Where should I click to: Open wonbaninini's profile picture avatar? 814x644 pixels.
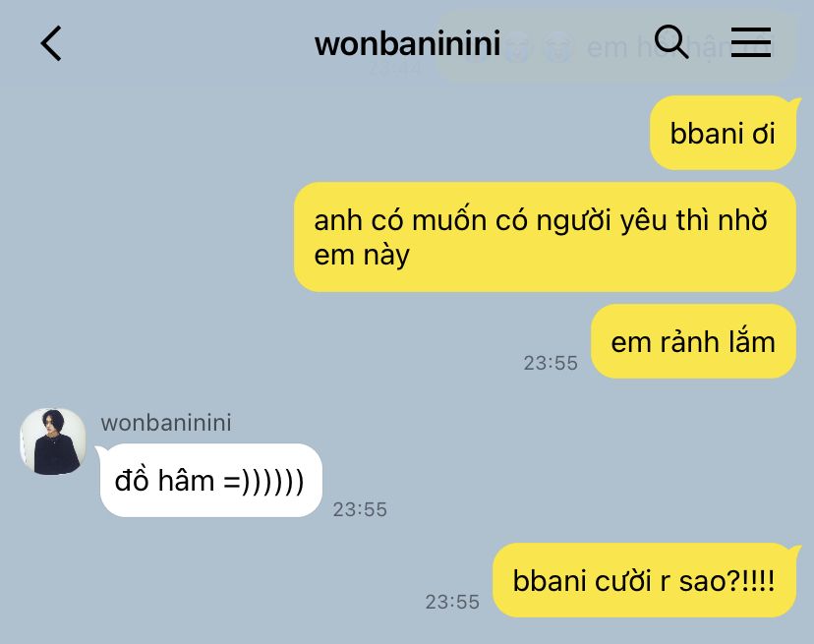[x=53, y=441]
